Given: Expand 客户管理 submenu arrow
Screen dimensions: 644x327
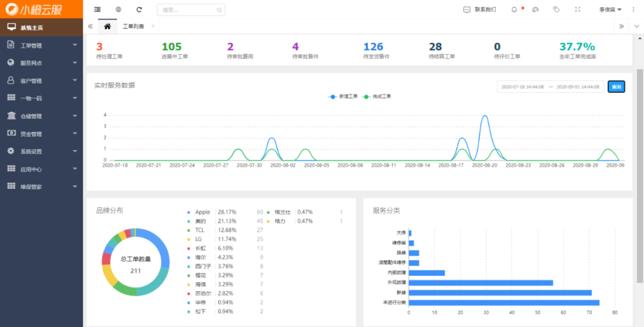Looking at the screenshot, I should (75, 80).
